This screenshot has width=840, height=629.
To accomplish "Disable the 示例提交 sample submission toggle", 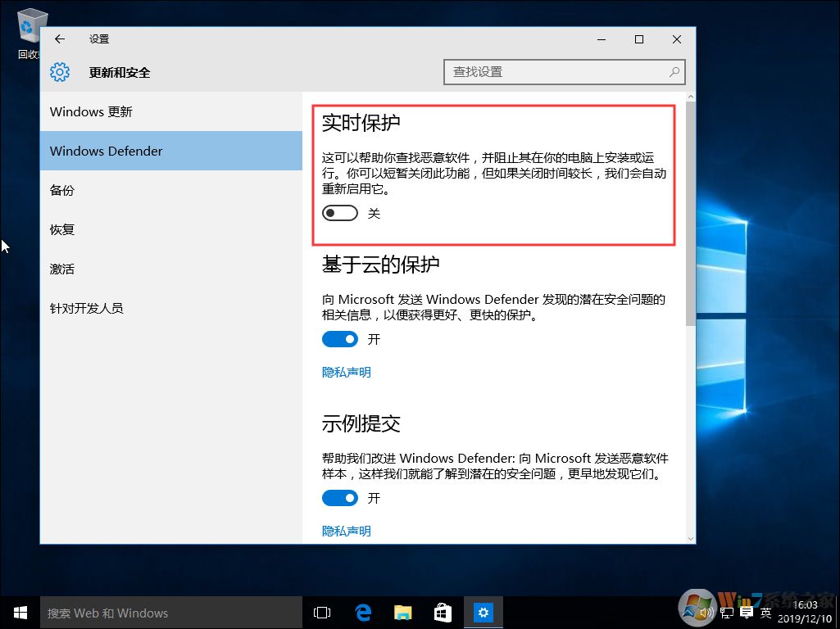I will [340, 498].
